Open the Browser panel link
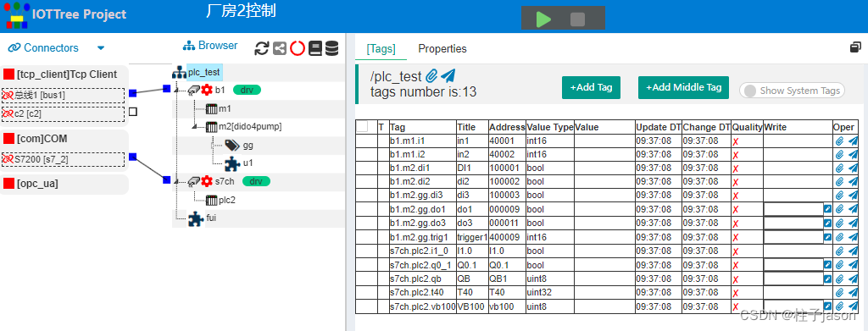The width and height of the screenshot is (868, 331). (210, 46)
